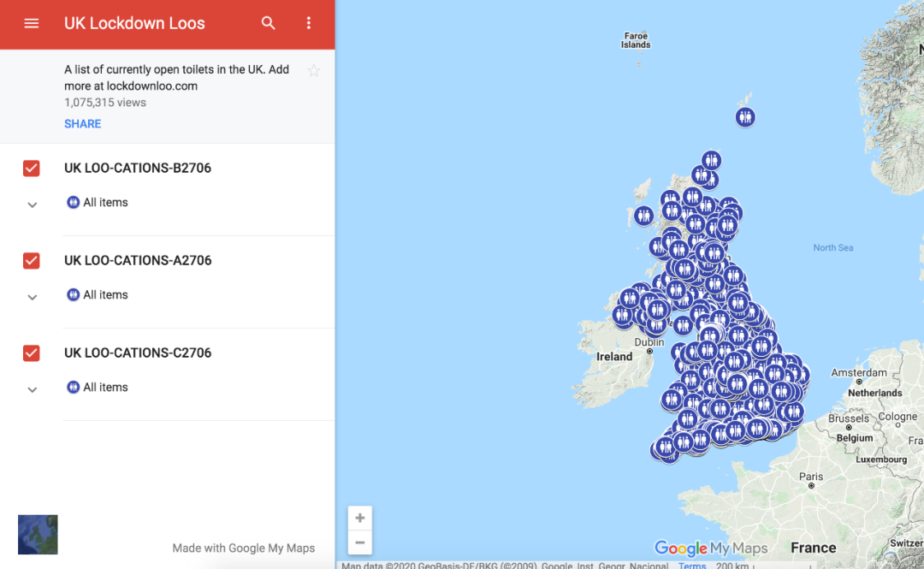Click the Amsterdam city label on the map
Image resolution: width=924 pixels, height=569 pixels.
859,373
